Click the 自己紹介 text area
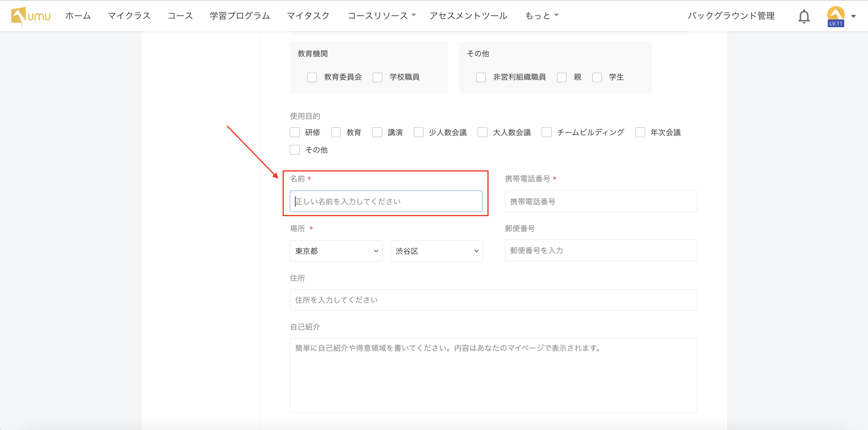Image resolution: width=868 pixels, height=430 pixels. pyautogui.click(x=493, y=375)
